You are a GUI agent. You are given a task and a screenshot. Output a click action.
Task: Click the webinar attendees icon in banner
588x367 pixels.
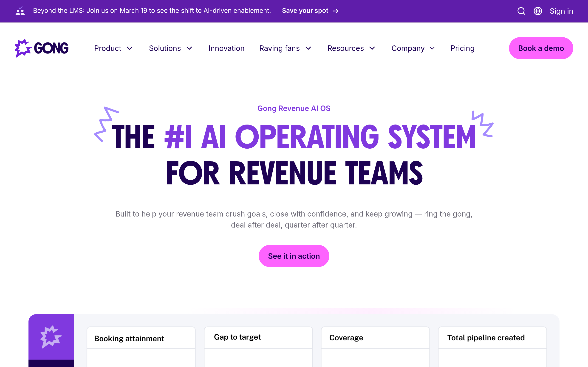click(20, 11)
